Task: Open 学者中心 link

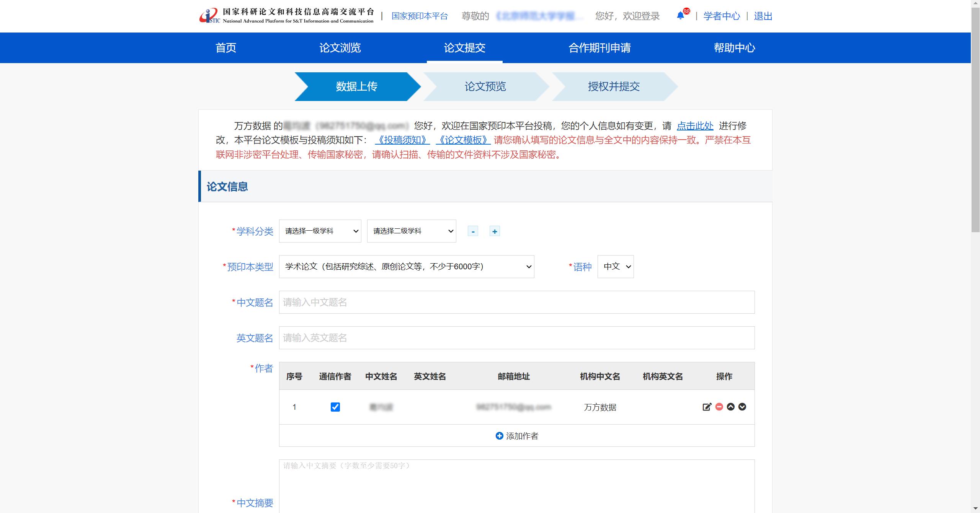Action: click(722, 16)
